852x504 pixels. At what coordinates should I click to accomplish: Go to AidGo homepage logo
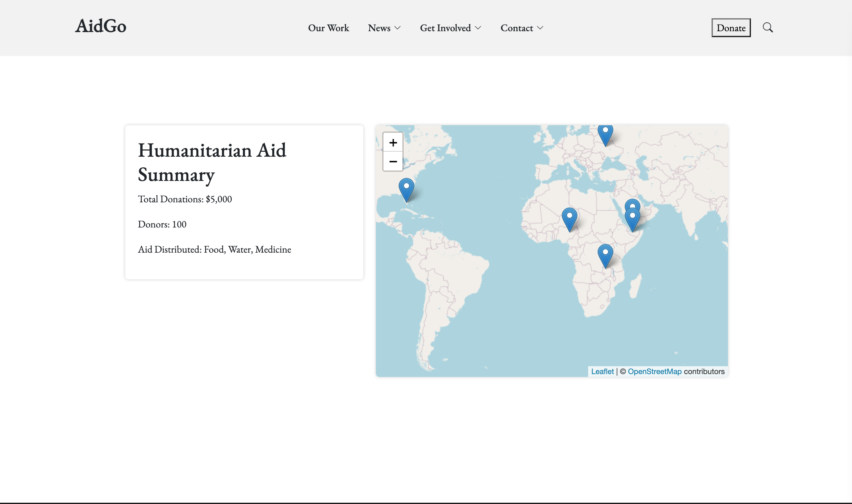click(x=100, y=26)
